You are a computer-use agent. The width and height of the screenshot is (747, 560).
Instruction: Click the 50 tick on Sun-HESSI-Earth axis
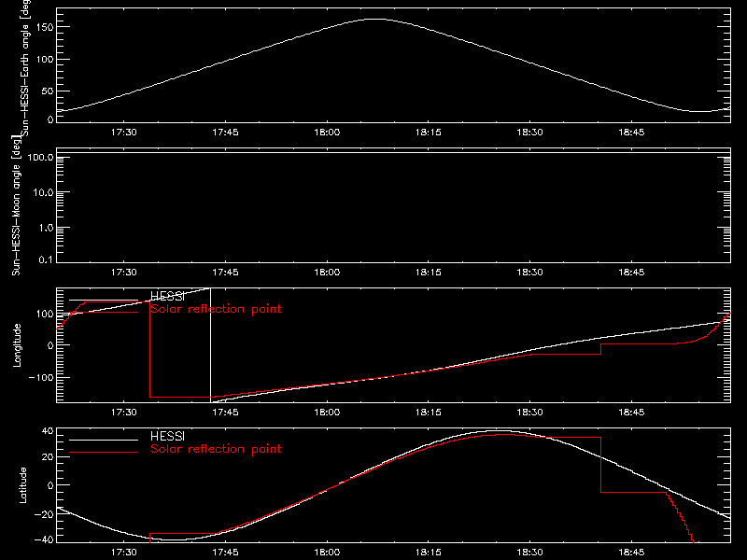48,91
